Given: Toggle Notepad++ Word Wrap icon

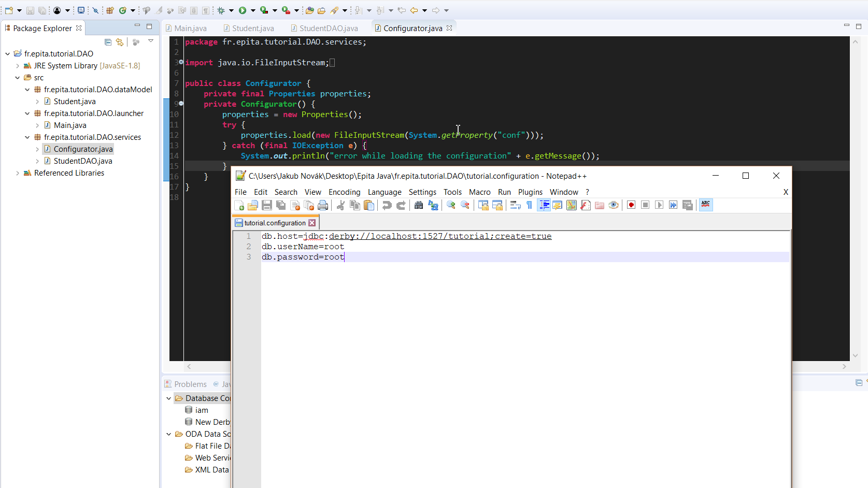Looking at the screenshot, I should 515,205.
